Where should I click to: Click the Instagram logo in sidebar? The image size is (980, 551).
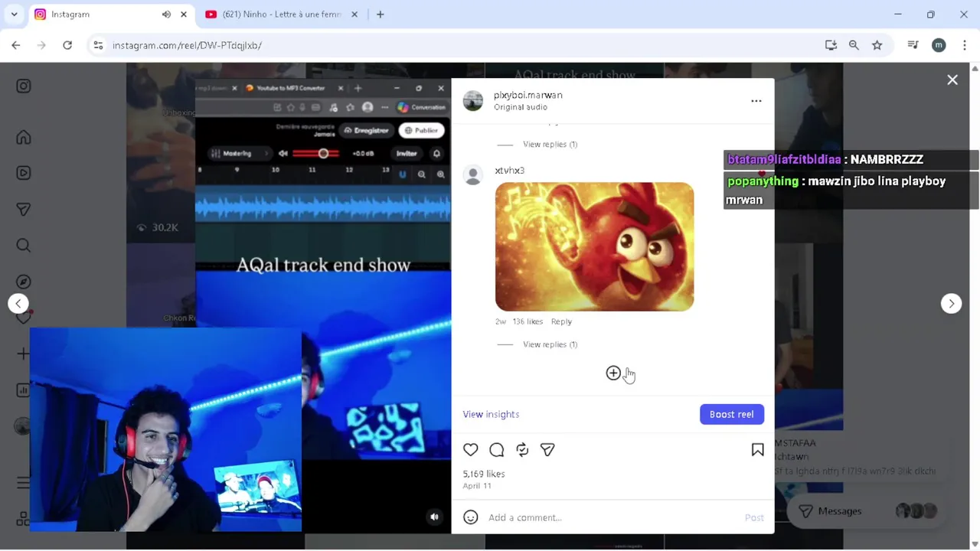coord(24,86)
